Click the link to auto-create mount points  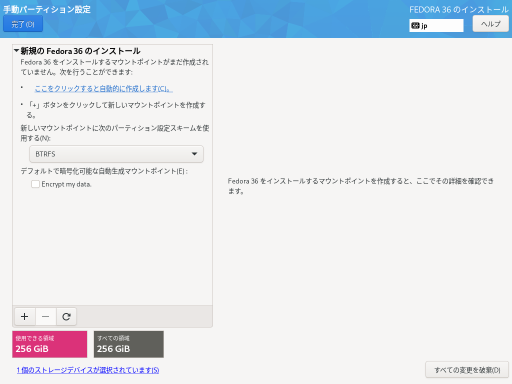(x=104, y=89)
